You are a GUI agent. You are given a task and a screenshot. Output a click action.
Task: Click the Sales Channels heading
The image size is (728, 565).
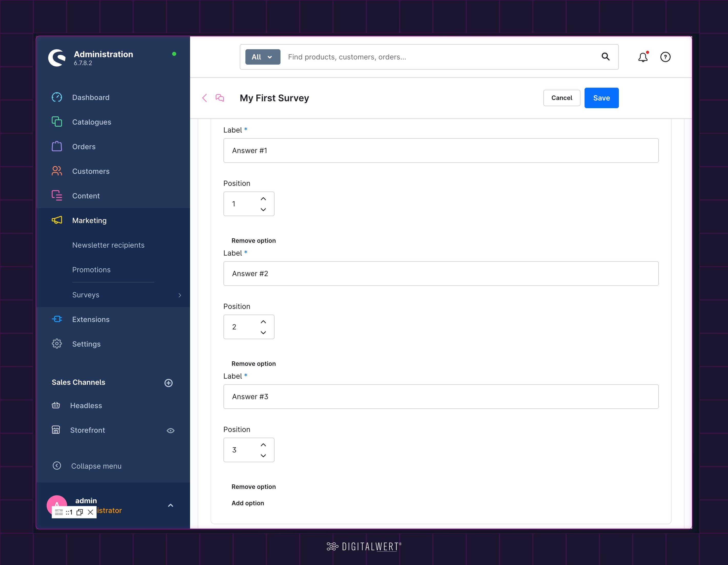[78, 382]
